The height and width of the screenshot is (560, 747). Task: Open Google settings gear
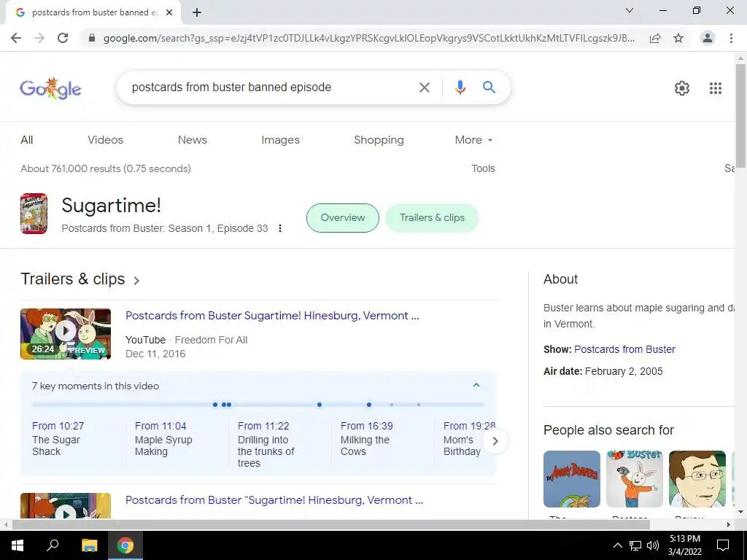[682, 88]
